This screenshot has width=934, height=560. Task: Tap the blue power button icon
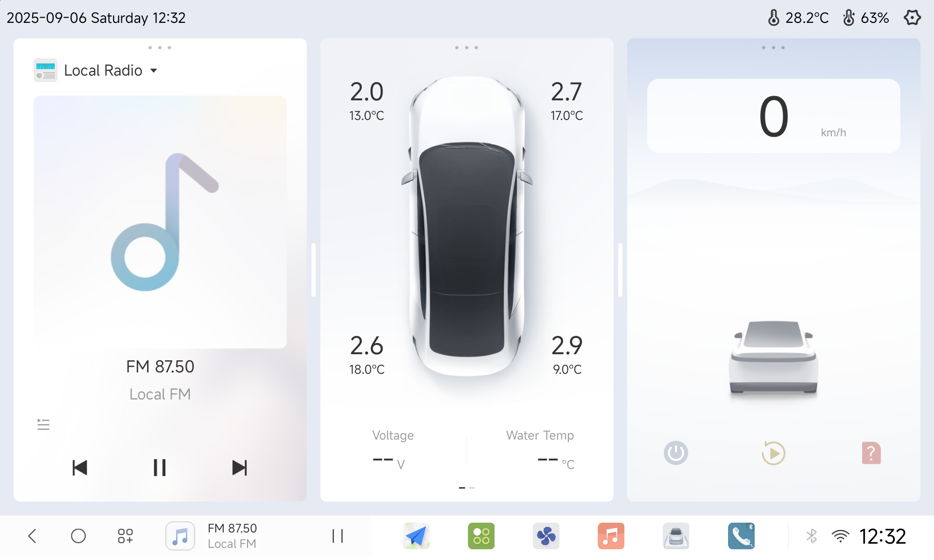pos(676,453)
